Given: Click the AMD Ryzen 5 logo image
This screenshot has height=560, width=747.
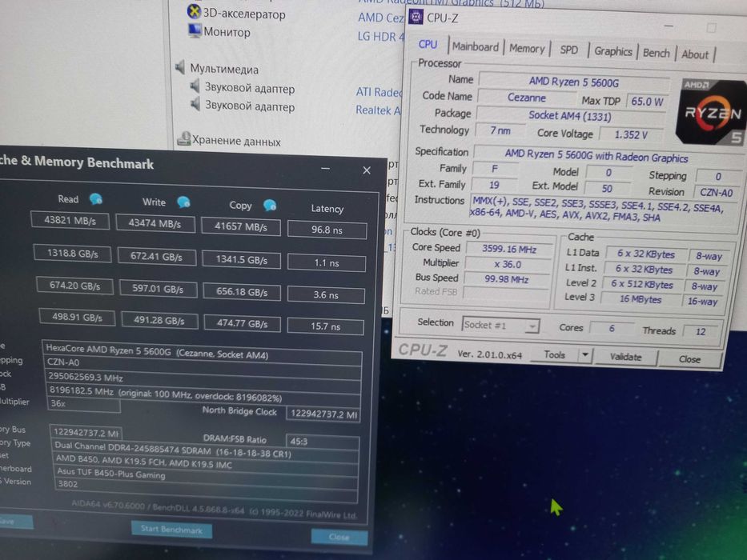Looking at the screenshot, I should coord(711,112).
